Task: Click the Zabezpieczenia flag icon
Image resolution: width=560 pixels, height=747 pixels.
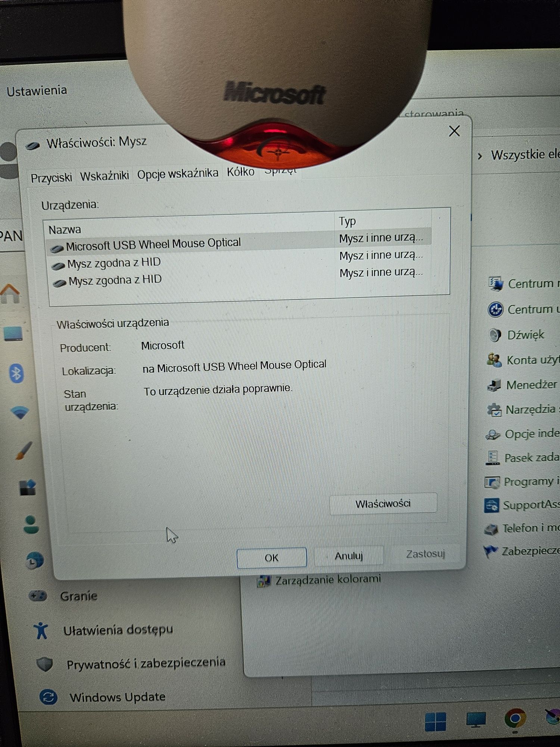Action: coord(490,551)
